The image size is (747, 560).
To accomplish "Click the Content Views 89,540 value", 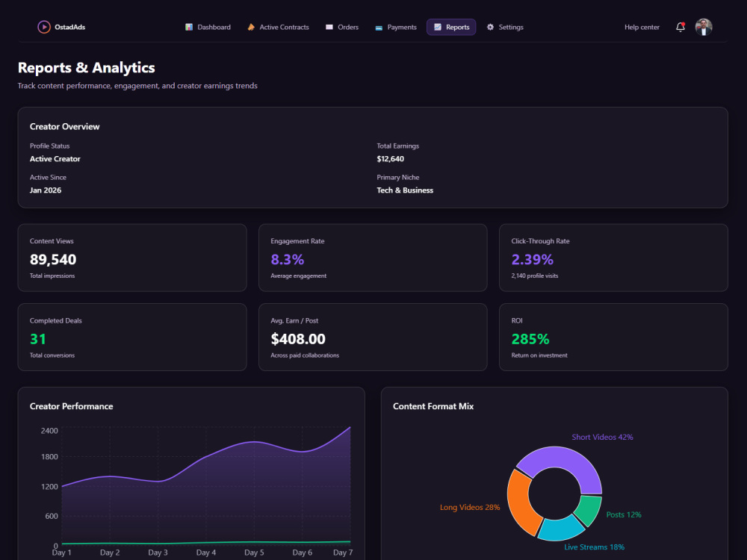I will click(x=53, y=260).
